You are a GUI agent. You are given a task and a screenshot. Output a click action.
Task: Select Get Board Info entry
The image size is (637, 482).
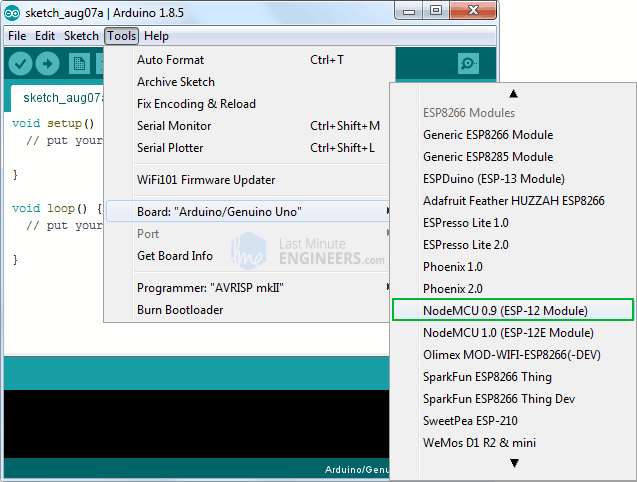click(247, 256)
